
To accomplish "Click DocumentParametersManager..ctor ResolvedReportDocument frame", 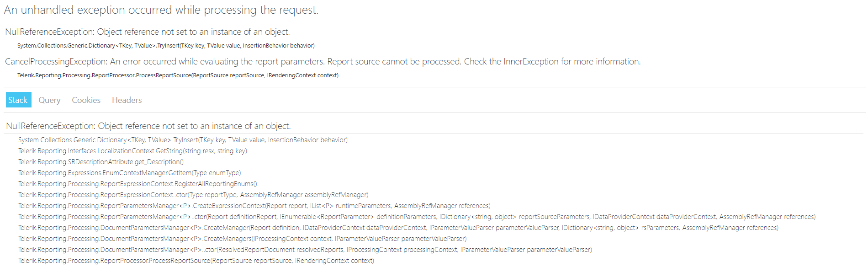I will click(x=305, y=250).
